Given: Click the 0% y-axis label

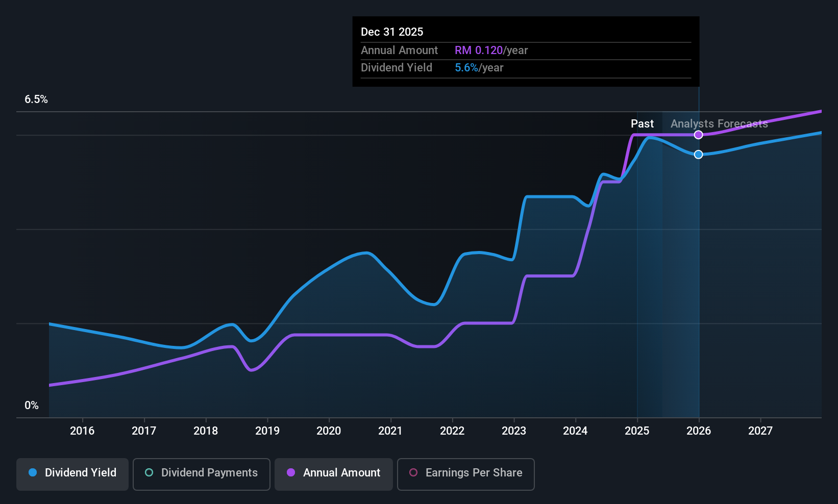Looking at the screenshot, I should click(32, 406).
